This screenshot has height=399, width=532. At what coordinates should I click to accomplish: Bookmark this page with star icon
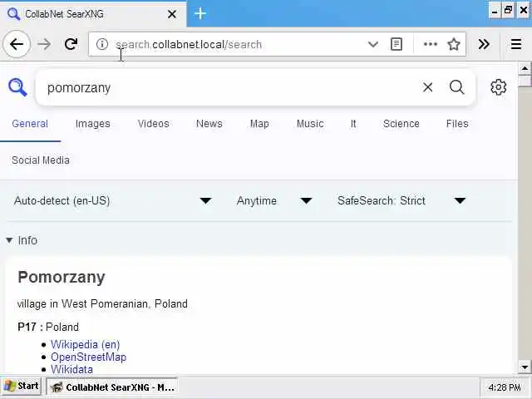(454, 44)
